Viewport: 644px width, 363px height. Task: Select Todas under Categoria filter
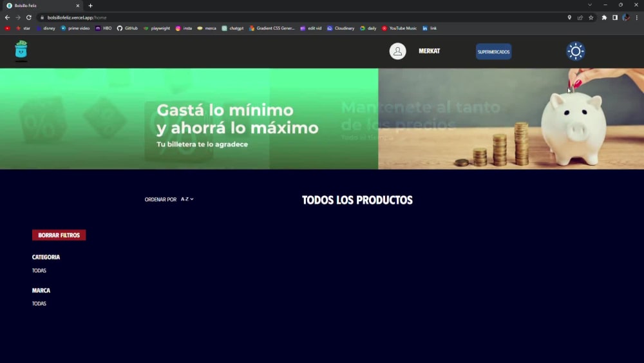point(39,271)
